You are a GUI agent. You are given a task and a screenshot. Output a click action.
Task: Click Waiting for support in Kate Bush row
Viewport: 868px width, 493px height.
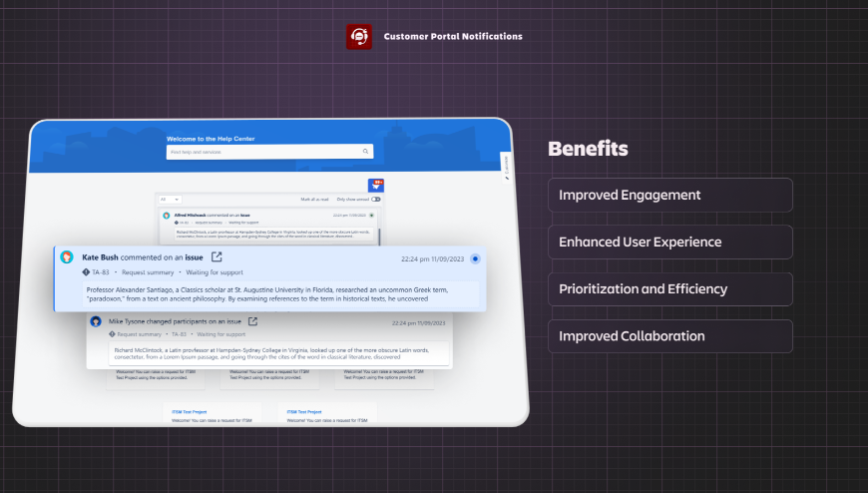tap(215, 272)
